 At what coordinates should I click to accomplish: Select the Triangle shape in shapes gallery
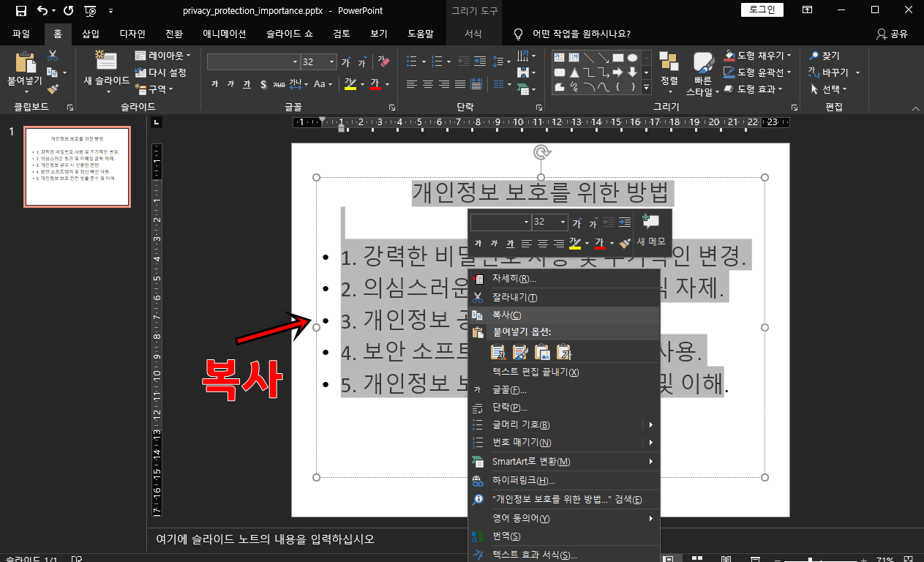point(574,72)
